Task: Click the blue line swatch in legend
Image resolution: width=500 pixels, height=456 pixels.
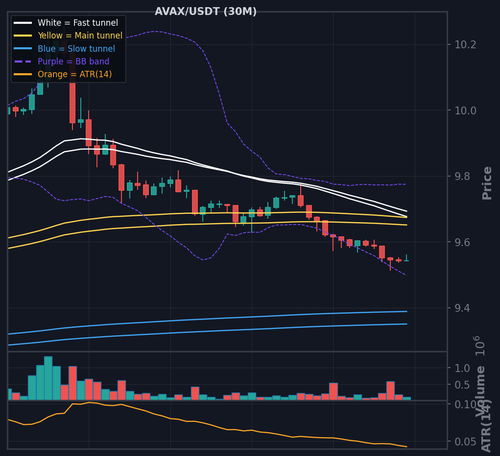Action: (23, 49)
